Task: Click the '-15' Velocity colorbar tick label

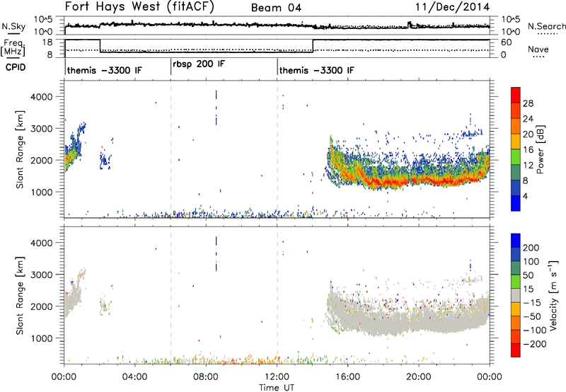Action: point(532,302)
